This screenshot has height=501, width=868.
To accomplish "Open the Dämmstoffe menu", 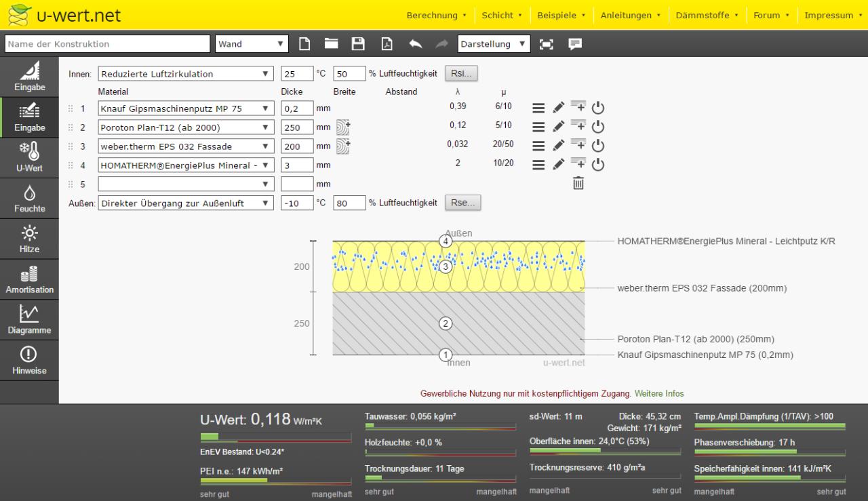I will (x=707, y=15).
